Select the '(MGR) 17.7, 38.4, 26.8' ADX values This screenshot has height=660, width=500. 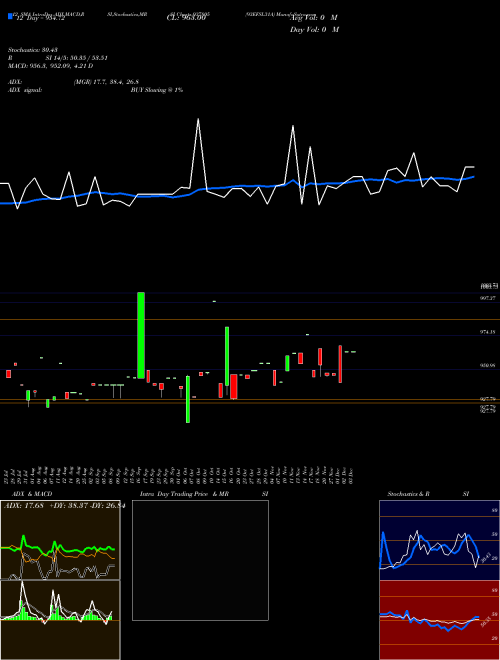[x=106, y=82]
